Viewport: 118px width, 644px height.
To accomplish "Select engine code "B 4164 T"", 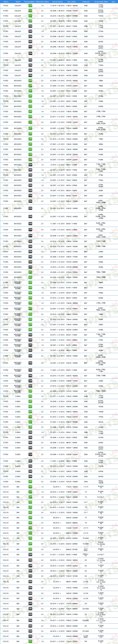I will pos(101,497).
